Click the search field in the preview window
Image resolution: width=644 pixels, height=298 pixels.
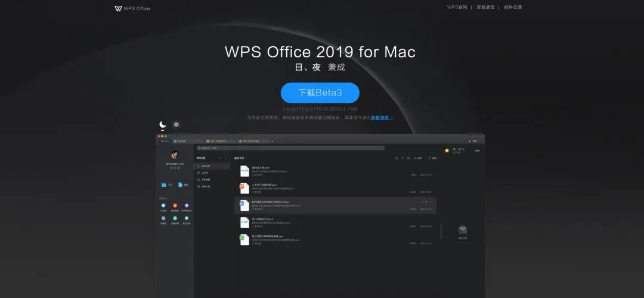pos(290,148)
